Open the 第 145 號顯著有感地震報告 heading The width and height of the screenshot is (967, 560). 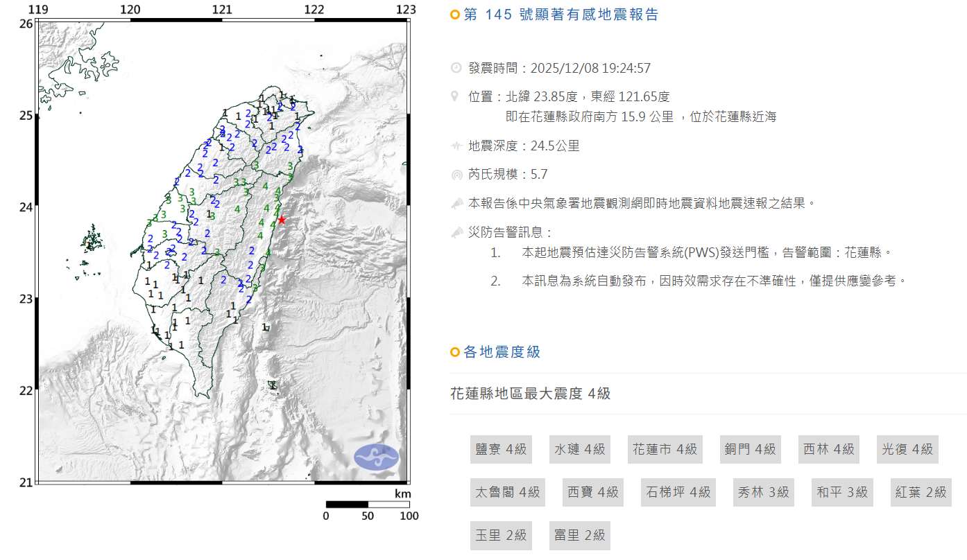(x=562, y=14)
